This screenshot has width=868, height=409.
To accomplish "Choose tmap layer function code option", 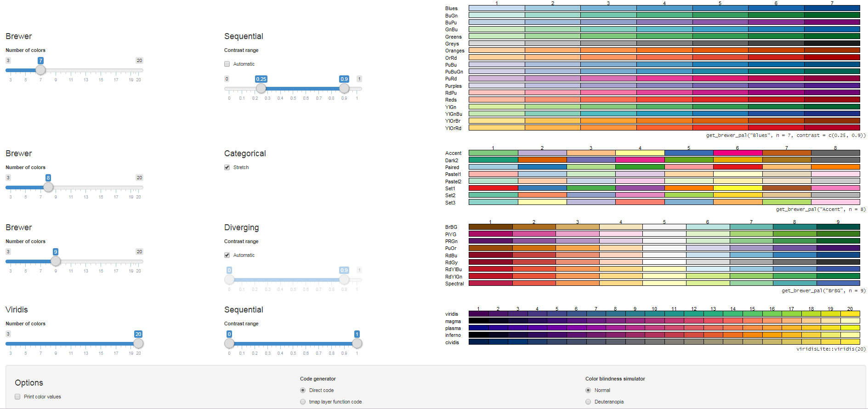I will (x=303, y=402).
